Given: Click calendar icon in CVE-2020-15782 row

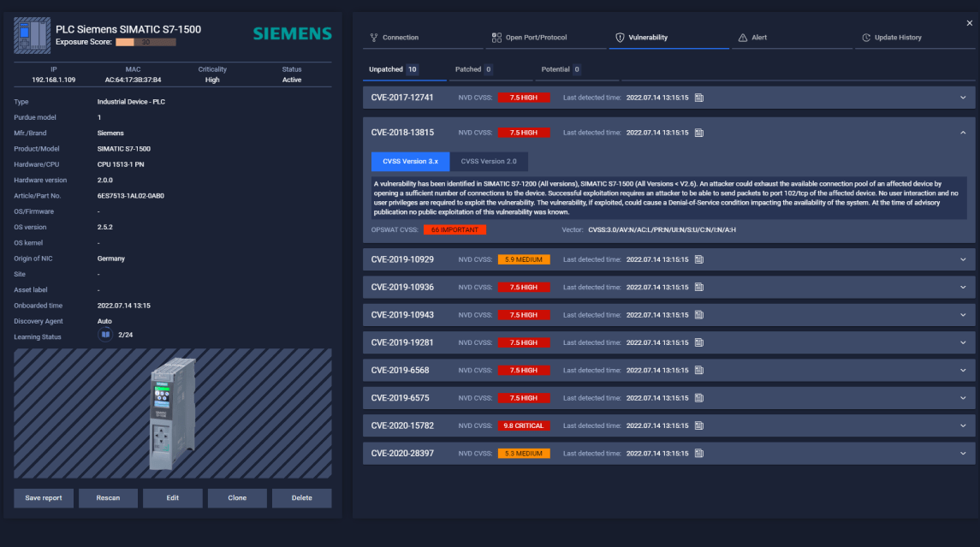Looking at the screenshot, I should click(698, 425).
